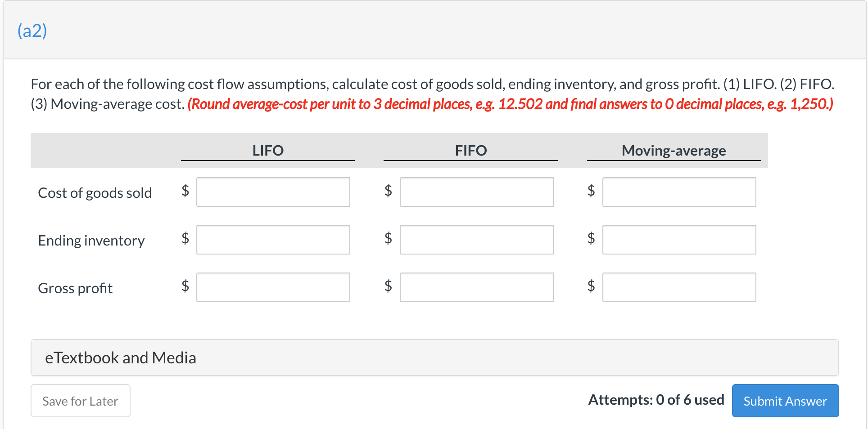Select the Moving-average Gross profit field
This screenshot has width=868, height=429.
click(x=679, y=287)
